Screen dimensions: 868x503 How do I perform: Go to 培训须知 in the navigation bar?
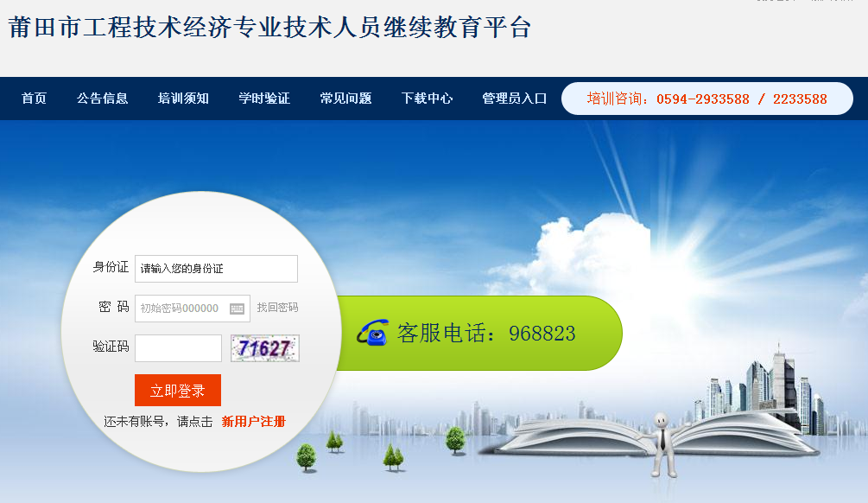pyautogui.click(x=183, y=99)
